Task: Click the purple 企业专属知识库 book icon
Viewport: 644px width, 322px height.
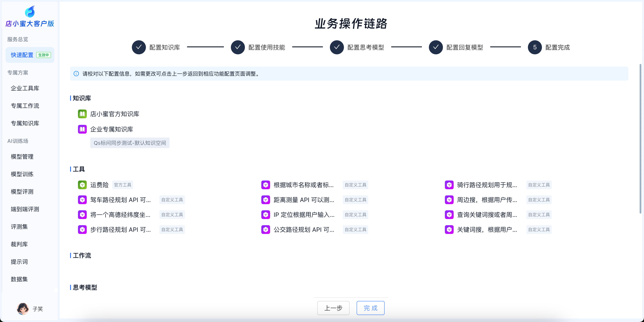Action: (82, 129)
